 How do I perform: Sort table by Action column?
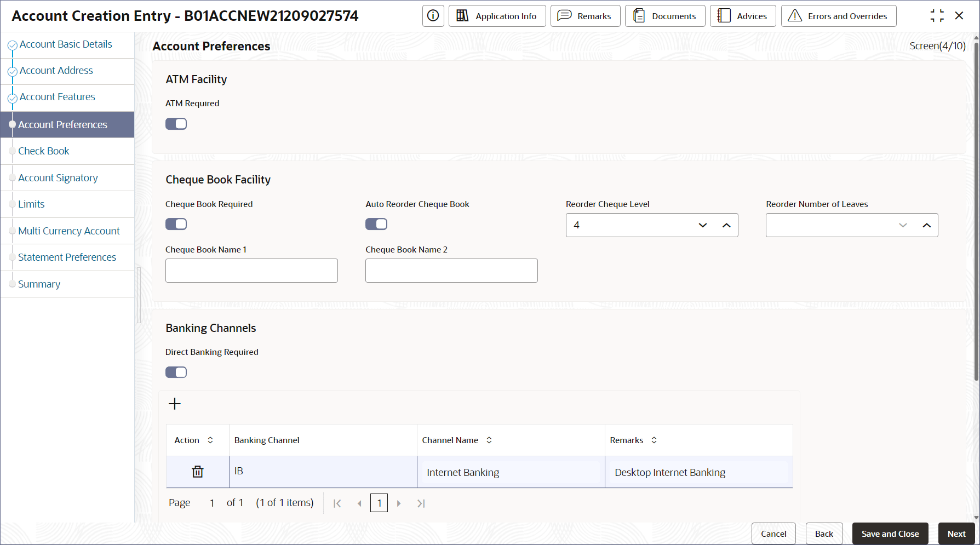[210, 440]
